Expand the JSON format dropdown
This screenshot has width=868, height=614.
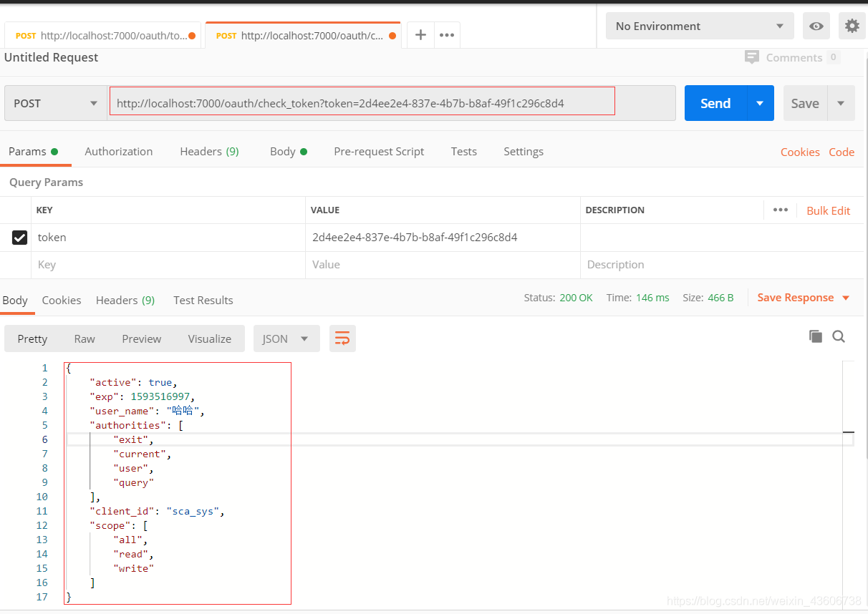(286, 338)
